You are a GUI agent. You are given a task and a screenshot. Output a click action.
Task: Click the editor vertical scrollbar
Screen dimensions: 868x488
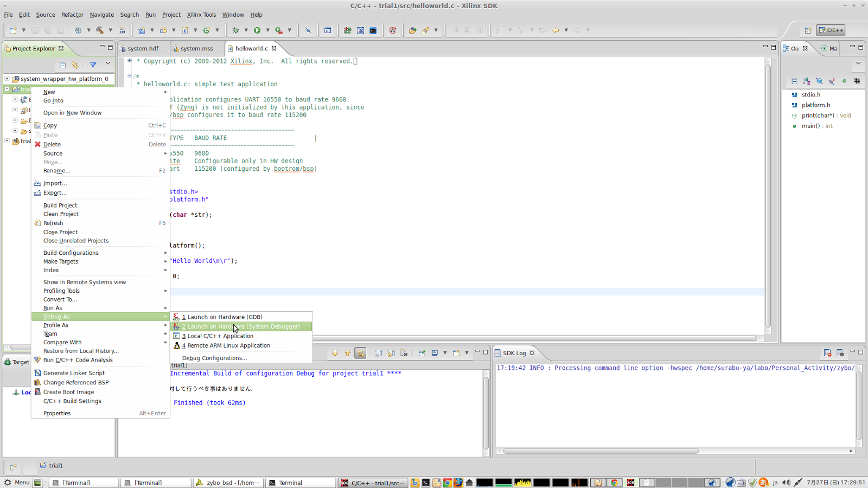[768, 196]
